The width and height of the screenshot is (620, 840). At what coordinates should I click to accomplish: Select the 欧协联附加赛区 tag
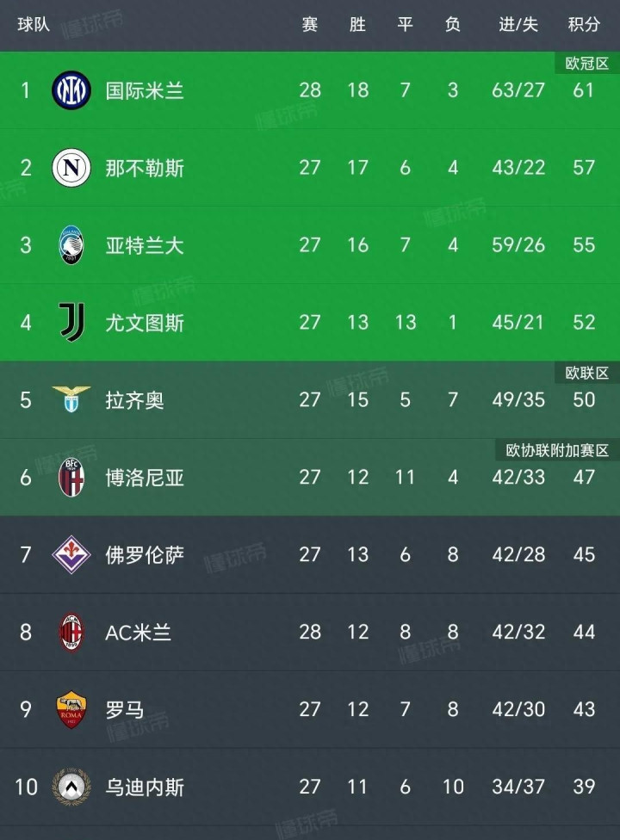coord(557,450)
